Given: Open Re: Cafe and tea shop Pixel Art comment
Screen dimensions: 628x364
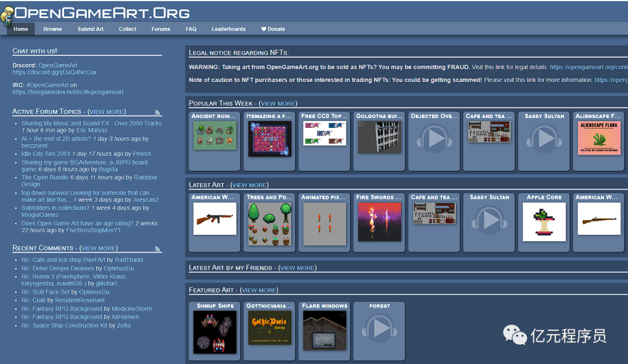Looking at the screenshot, I should pyautogui.click(x=63, y=260).
